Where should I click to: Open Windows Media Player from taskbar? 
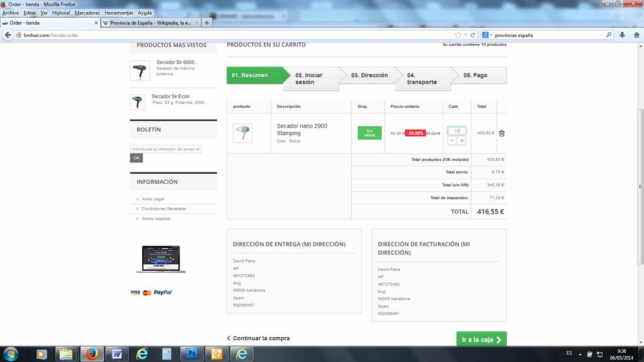click(x=41, y=354)
